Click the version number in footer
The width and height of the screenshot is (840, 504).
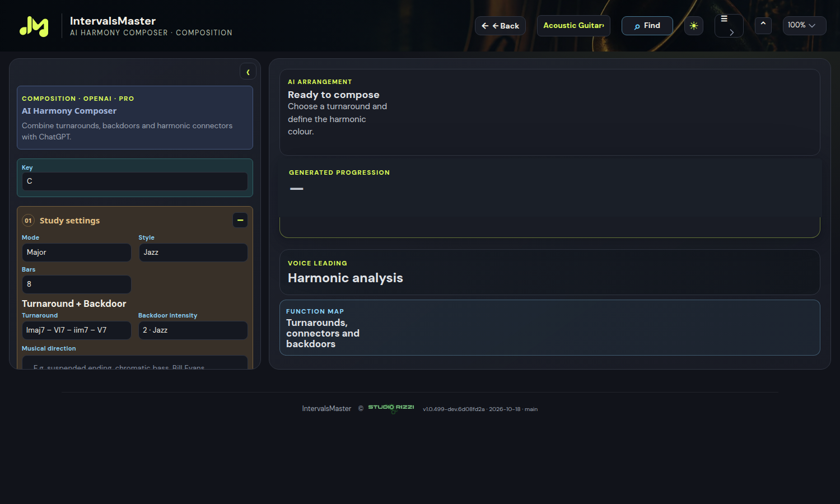480,409
